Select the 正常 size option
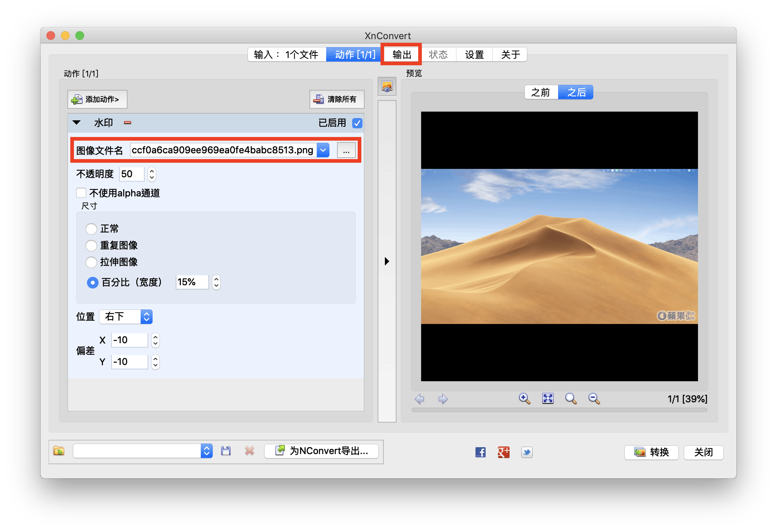Image resolution: width=777 pixels, height=532 pixels. click(91, 229)
